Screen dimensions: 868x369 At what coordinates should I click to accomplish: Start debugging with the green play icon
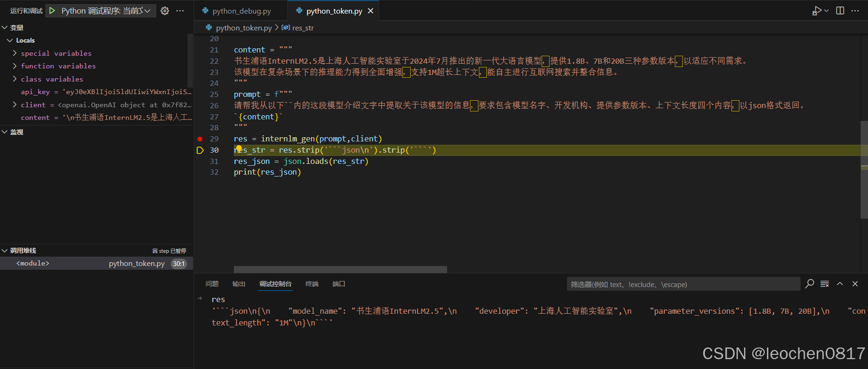point(52,10)
